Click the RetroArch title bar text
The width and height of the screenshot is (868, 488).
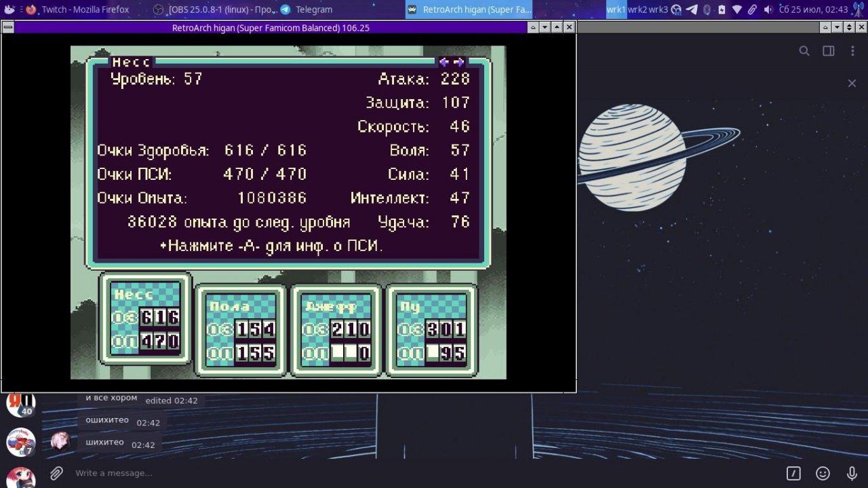[x=271, y=28]
